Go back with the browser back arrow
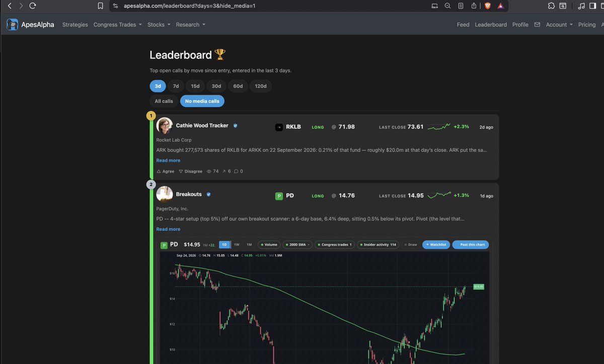 coord(9,6)
